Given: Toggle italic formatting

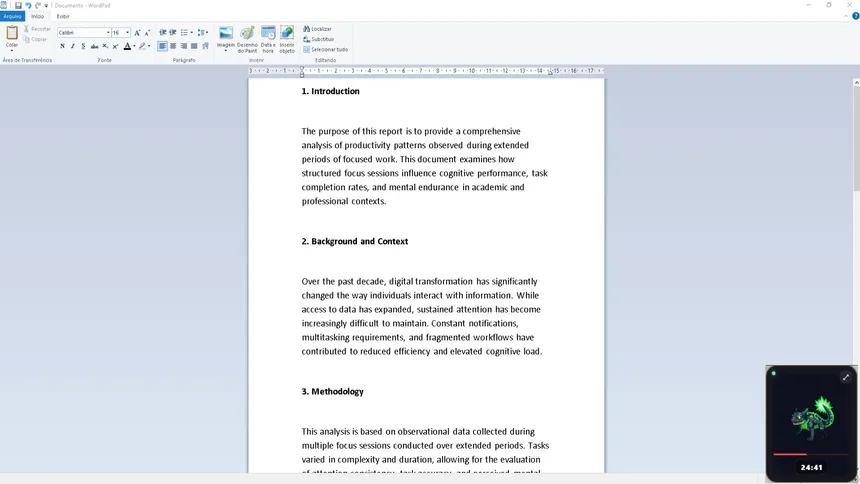Looking at the screenshot, I should [x=72, y=46].
